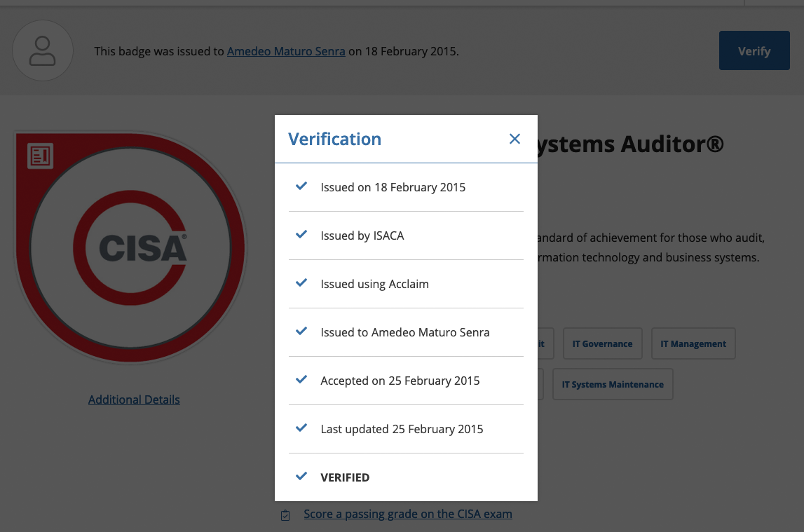Click the checkmark beside 'Issued using Acclaim'

click(301, 282)
